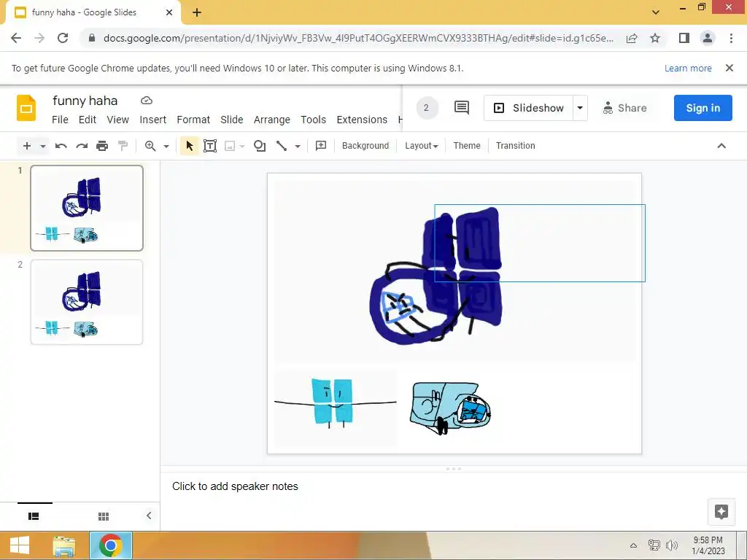
Task: Add a comment from the toolbar
Action: [321, 146]
